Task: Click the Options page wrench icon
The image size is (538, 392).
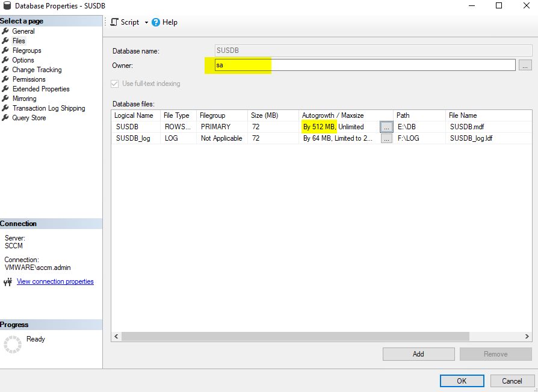Action: click(x=5, y=60)
